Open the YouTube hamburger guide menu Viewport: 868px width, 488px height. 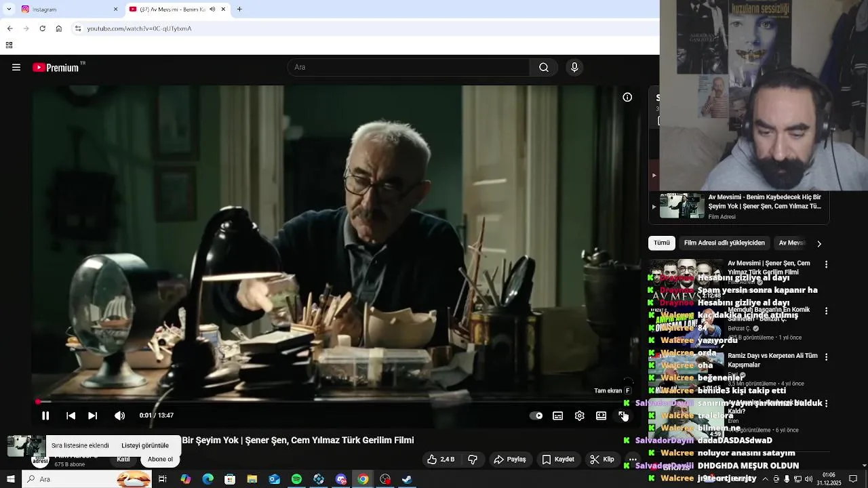pos(16,67)
